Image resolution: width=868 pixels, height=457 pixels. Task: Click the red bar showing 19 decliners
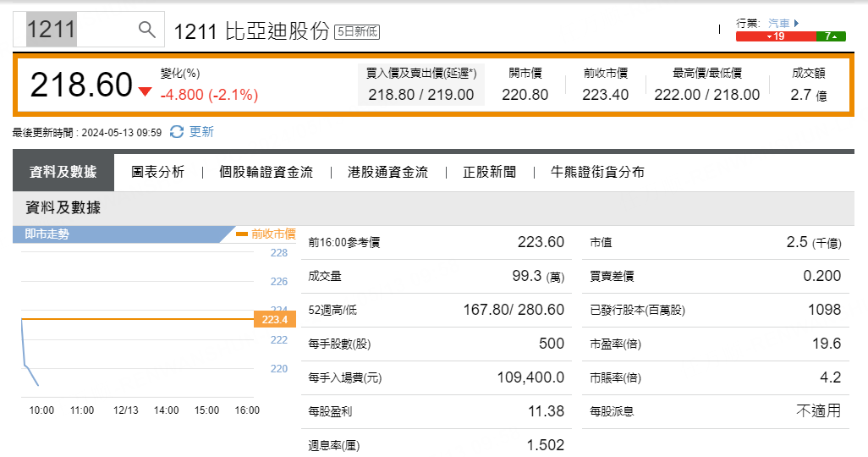point(776,36)
